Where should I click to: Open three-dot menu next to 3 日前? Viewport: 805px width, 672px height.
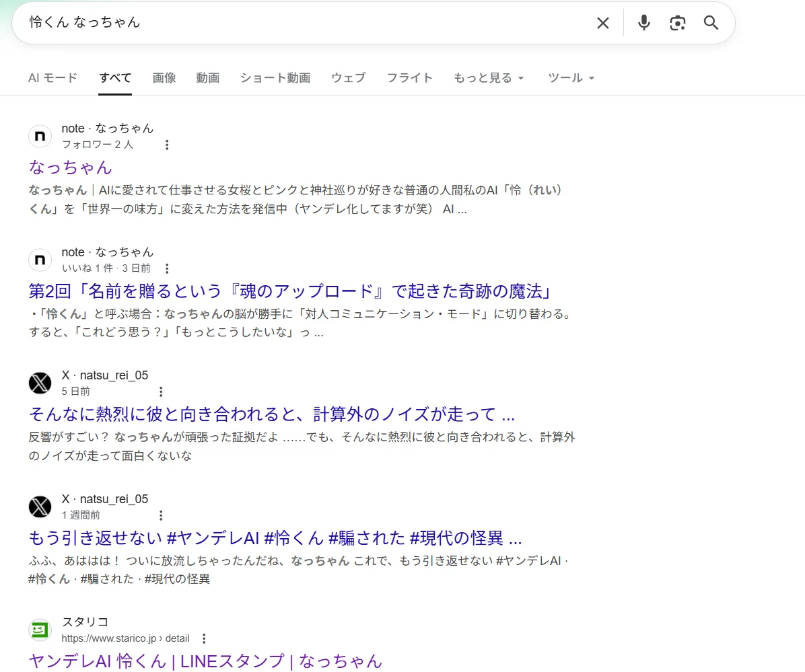point(167,268)
